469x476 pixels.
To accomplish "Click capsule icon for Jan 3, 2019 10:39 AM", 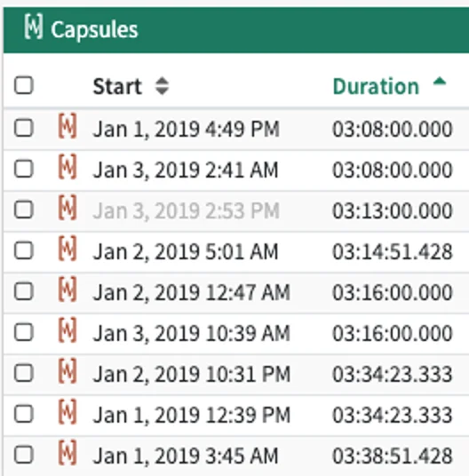I will [x=68, y=330].
